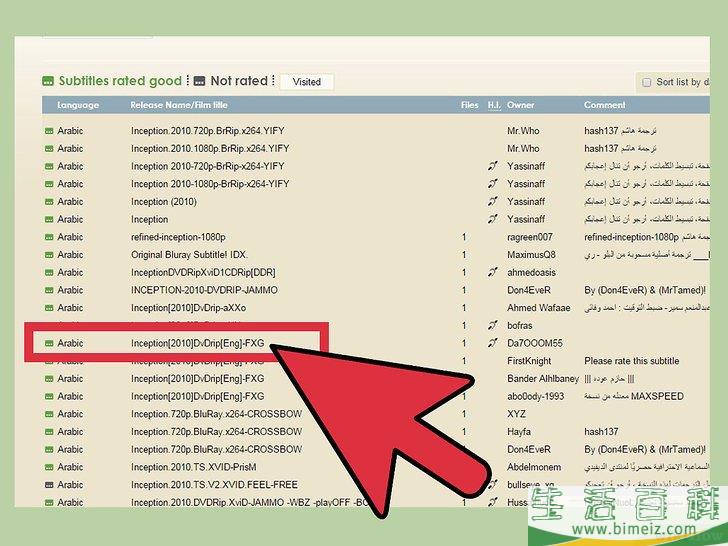Open the Inception (2010) subtitle link
The width and height of the screenshot is (728, 546).
[164, 202]
